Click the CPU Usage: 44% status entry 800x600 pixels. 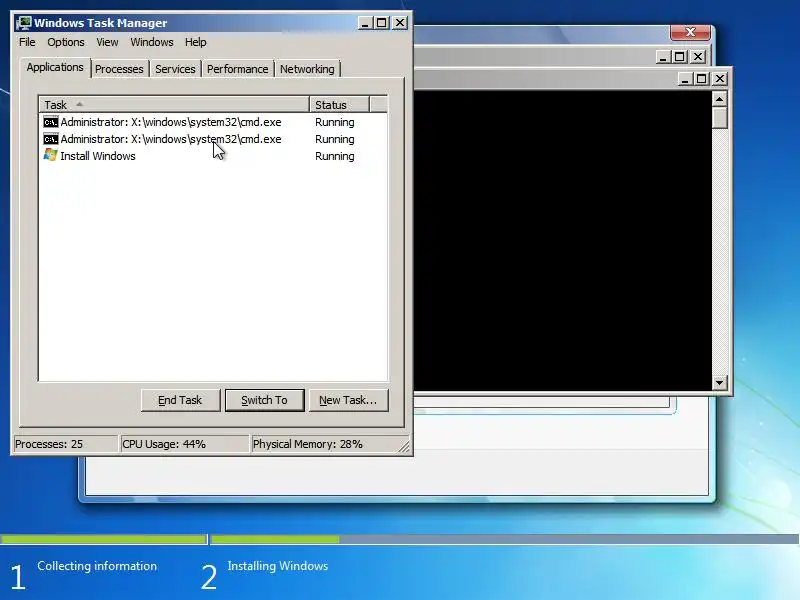(x=184, y=444)
